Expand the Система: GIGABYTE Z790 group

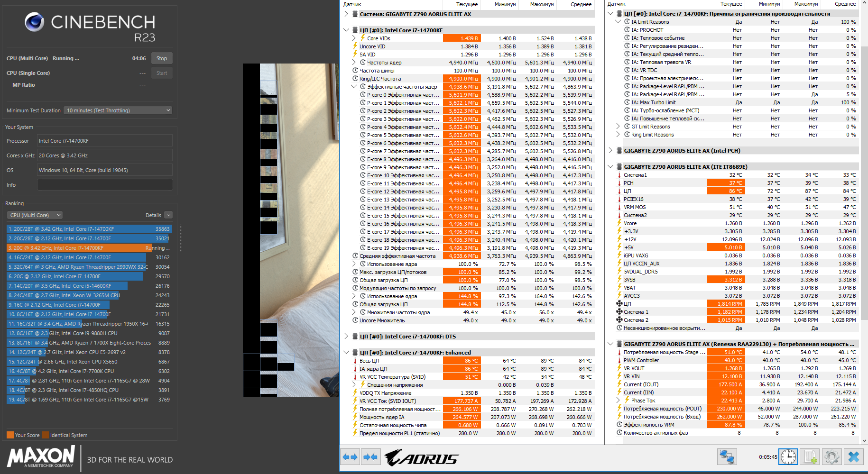coord(346,14)
